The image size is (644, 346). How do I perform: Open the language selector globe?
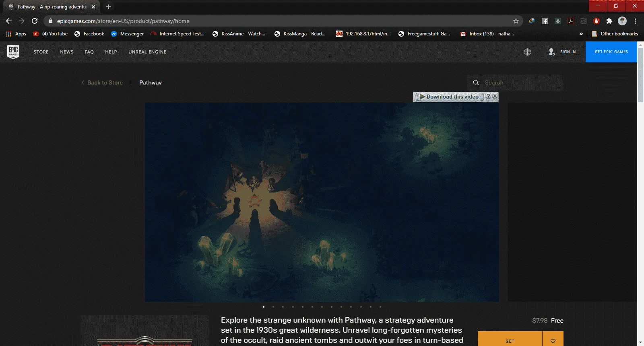pos(527,52)
